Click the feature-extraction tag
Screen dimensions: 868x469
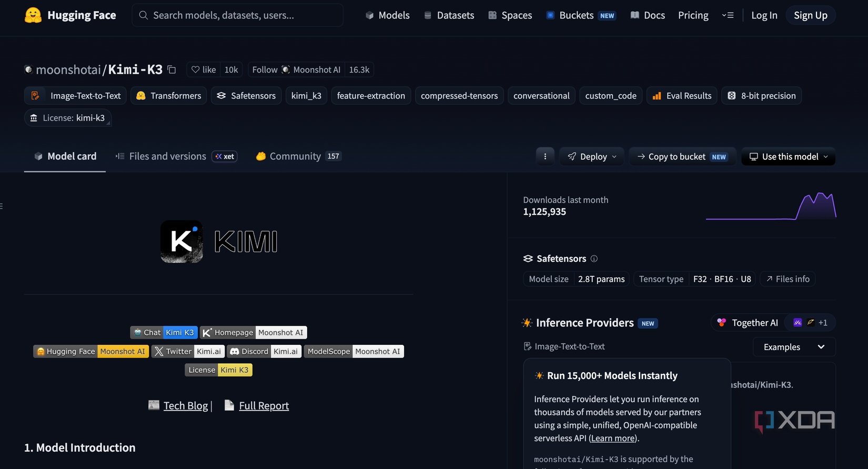(371, 96)
